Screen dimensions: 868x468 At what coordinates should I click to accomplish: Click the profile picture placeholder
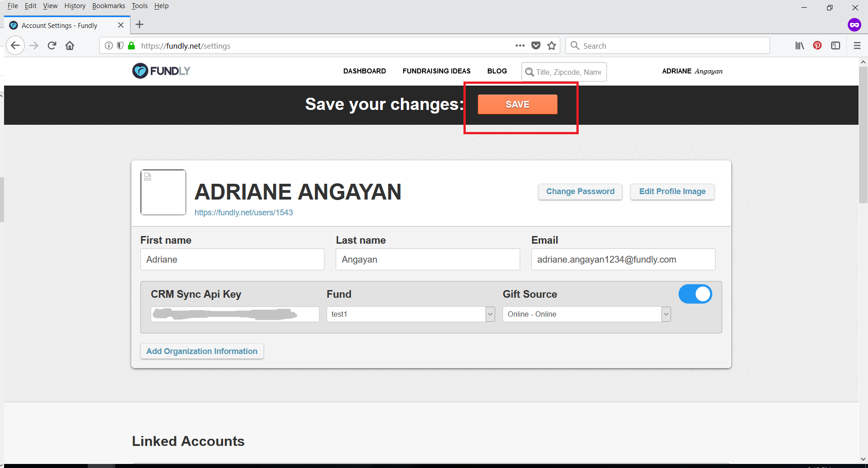pos(163,192)
